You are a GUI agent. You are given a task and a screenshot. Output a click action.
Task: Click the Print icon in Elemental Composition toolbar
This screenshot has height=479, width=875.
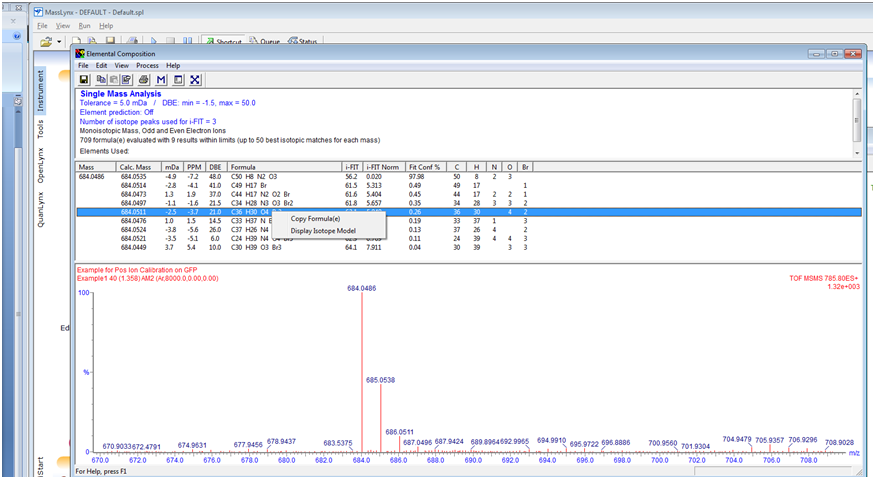(144, 80)
